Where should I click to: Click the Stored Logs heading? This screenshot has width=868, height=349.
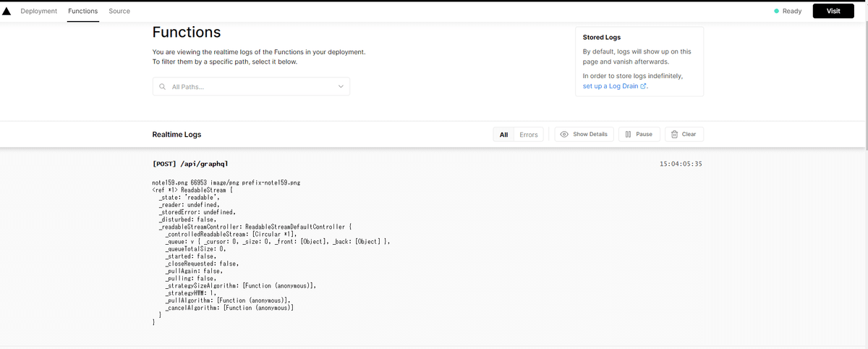click(602, 37)
